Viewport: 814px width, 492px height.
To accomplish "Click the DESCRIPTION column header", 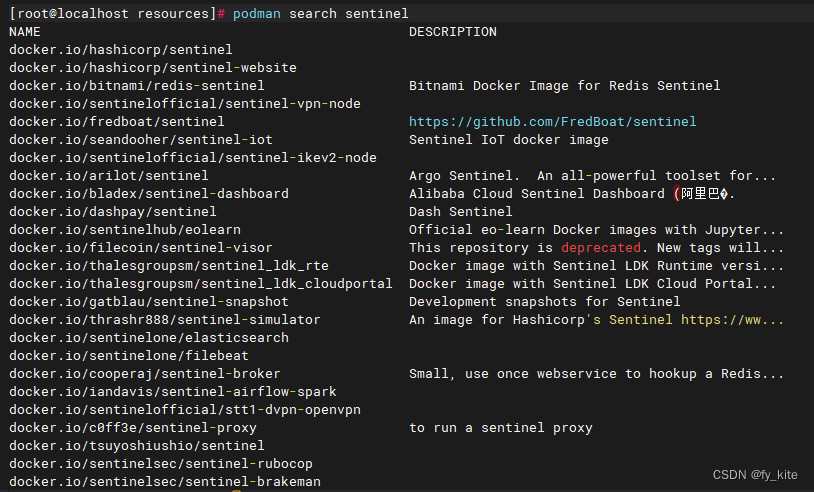I will pyautogui.click(x=453, y=32).
